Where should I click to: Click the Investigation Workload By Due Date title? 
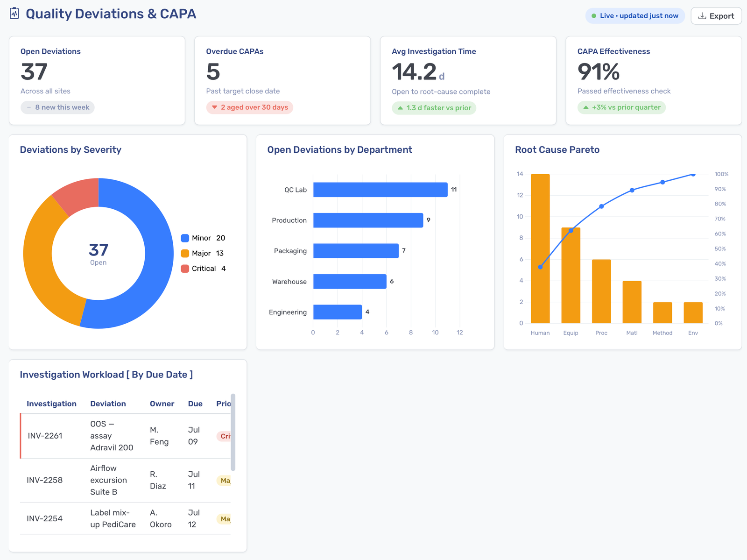(x=106, y=375)
